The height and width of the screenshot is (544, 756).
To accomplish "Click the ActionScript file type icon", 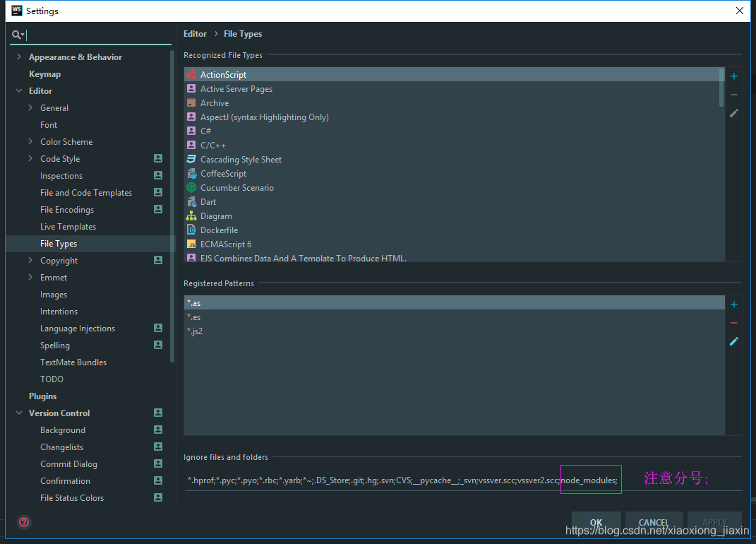I will (x=191, y=74).
